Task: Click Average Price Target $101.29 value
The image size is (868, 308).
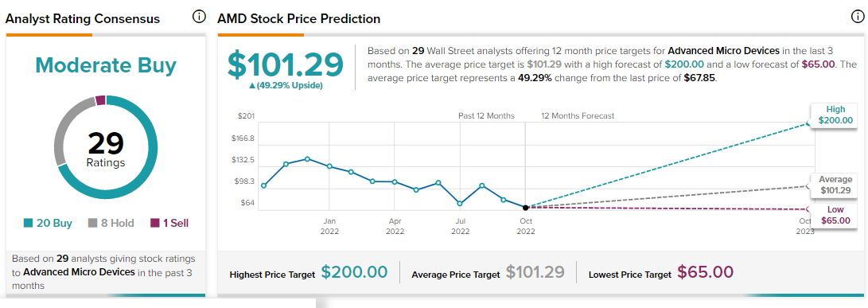Action: coord(535,272)
